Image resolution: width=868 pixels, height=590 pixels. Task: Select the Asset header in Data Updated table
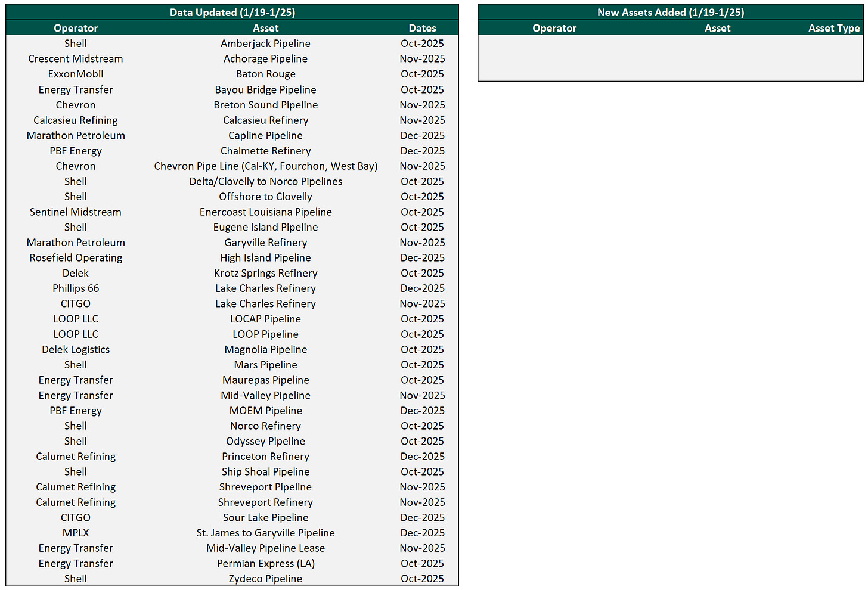265,28
